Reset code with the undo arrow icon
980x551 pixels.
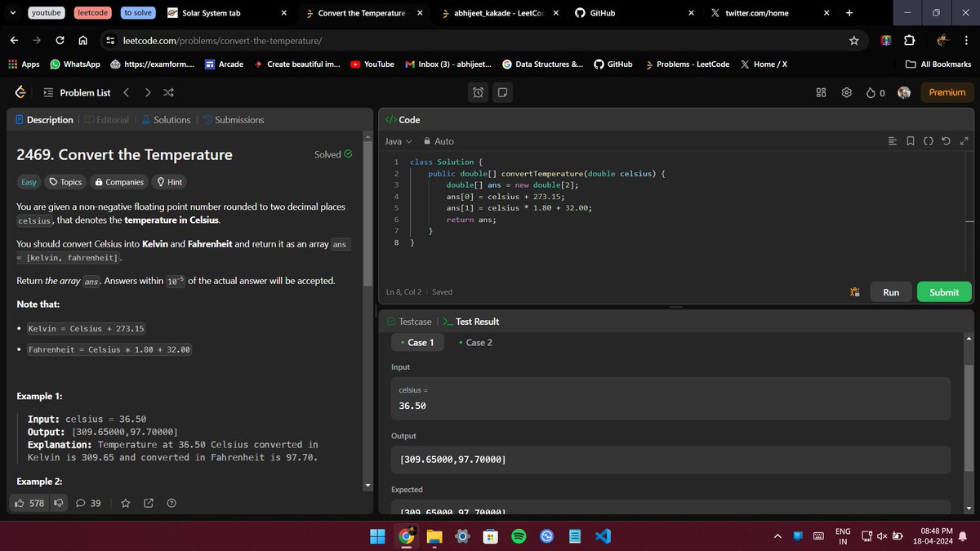click(947, 141)
